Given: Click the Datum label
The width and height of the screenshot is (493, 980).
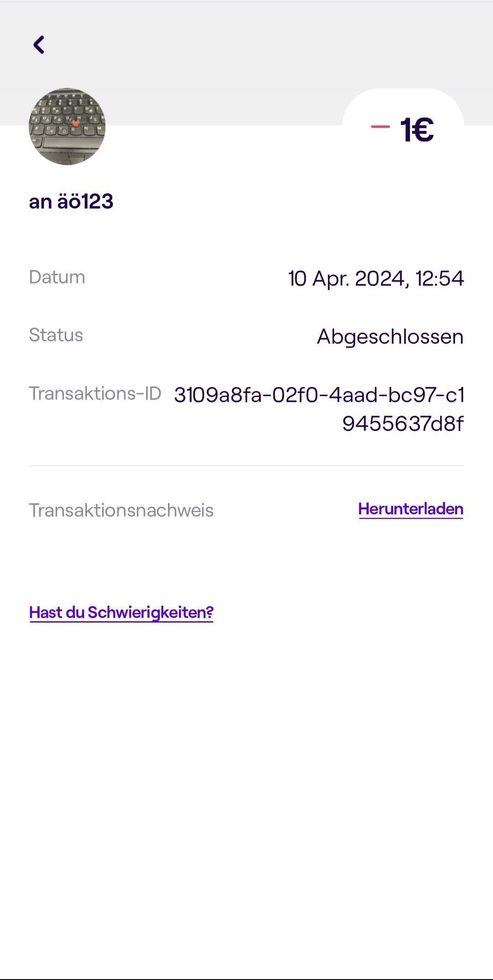Looking at the screenshot, I should 57,277.
